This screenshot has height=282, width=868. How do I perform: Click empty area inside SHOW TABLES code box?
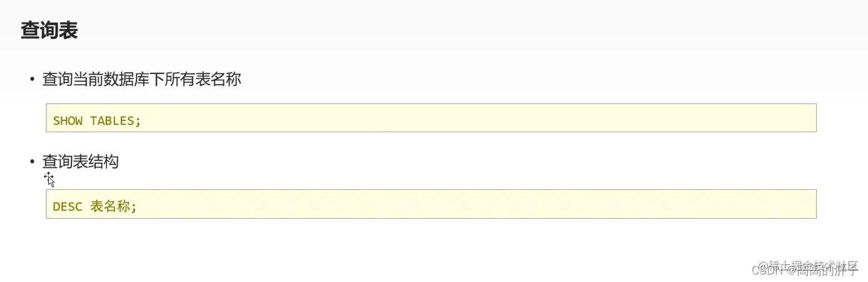438,118
